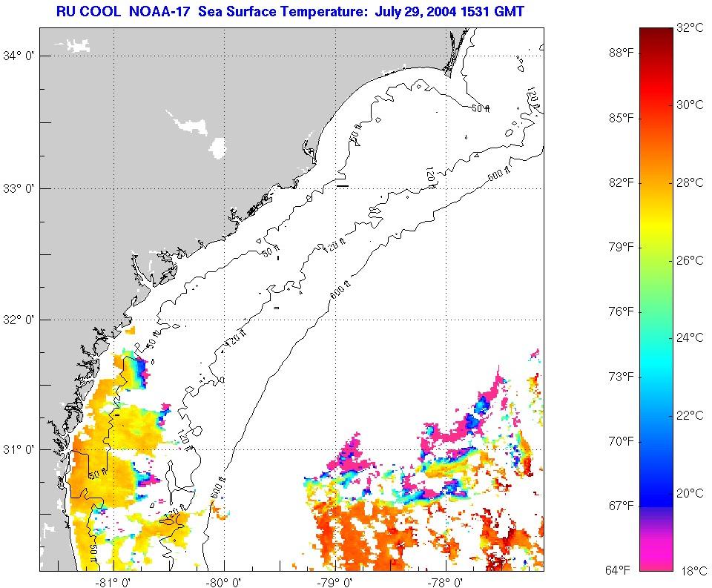
Task: Click the 32° 0' latitude label
Action: point(19,320)
